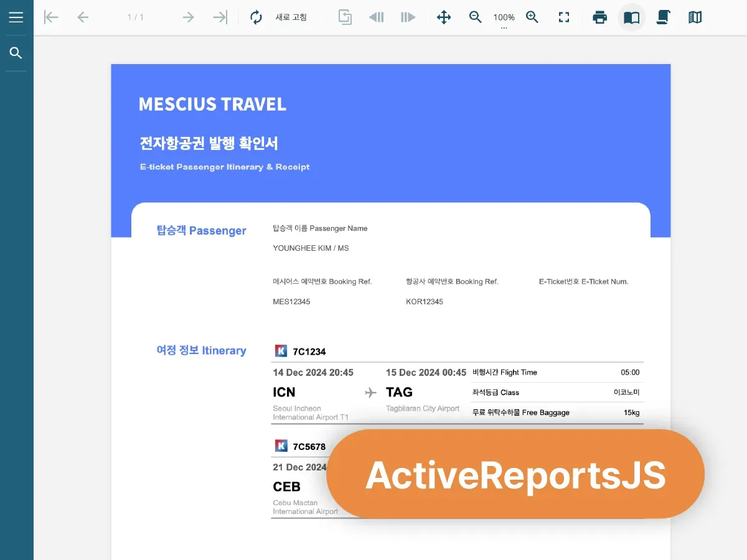The width and height of the screenshot is (747, 560).
Task: Click the 새로 고침 refresh label
Action: (291, 17)
